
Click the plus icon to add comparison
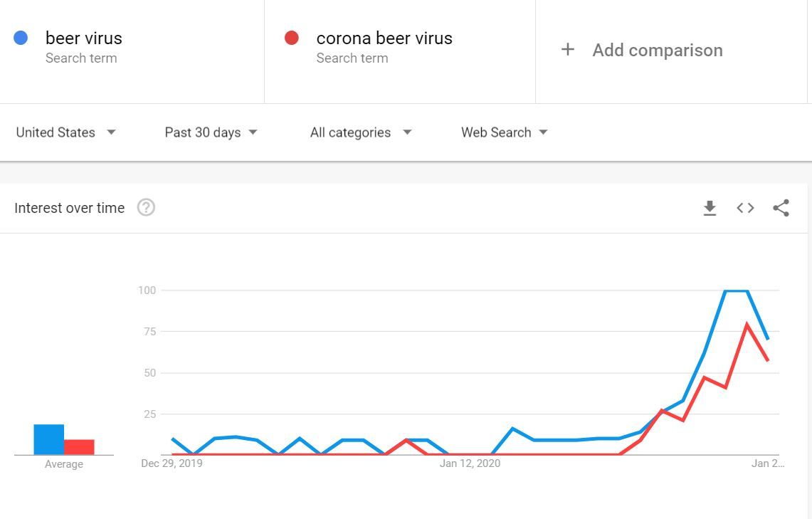[x=568, y=50]
